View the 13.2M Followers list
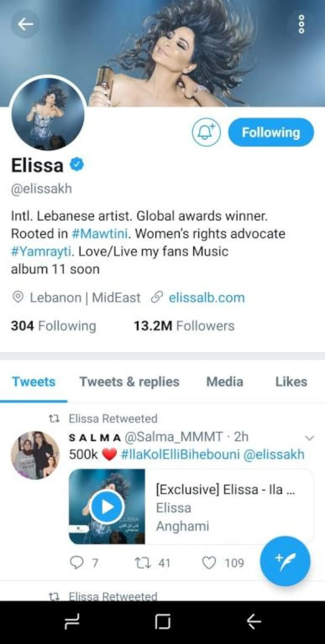 (184, 326)
